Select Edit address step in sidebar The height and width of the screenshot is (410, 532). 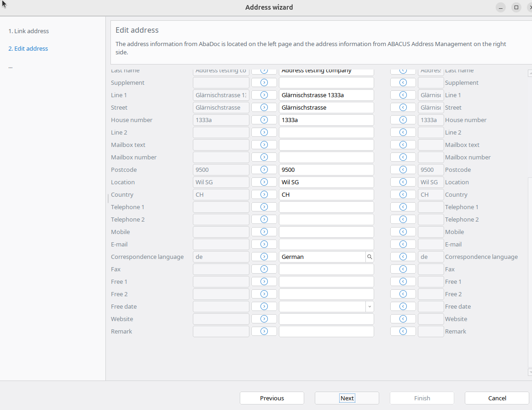pyautogui.click(x=28, y=48)
